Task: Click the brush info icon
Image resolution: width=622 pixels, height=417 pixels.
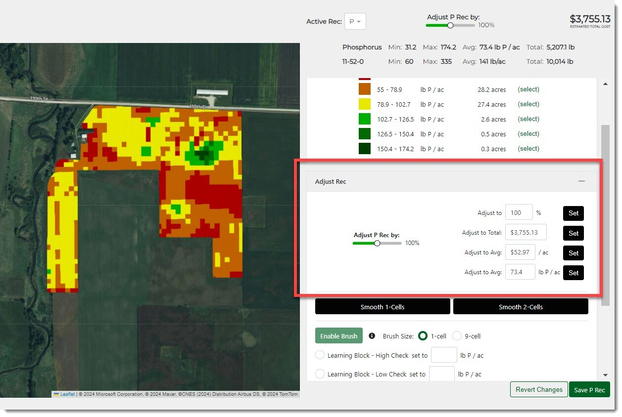Action: pos(372,336)
